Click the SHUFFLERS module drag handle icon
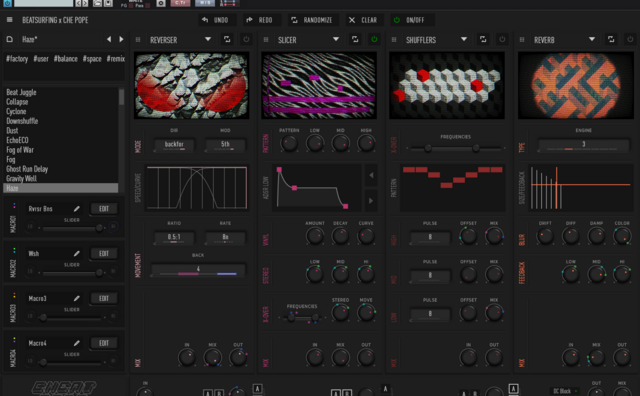Image resolution: width=640 pixels, height=396 pixels. [x=394, y=40]
